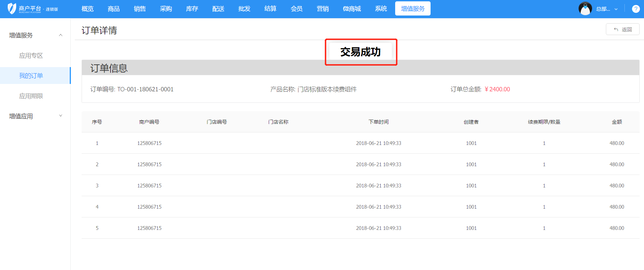The height and width of the screenshot is (270, 644).
Task: Go to the 销售 menu
Action: 140,9
